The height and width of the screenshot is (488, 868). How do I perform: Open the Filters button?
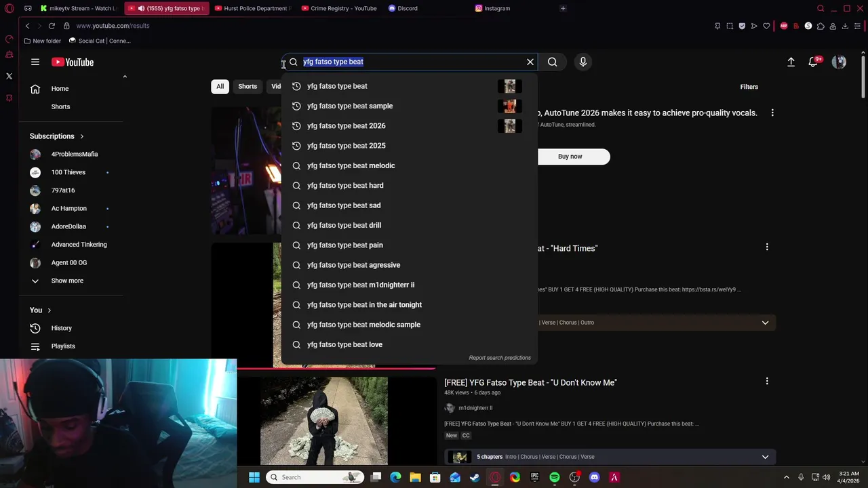[x=749, y=87]
